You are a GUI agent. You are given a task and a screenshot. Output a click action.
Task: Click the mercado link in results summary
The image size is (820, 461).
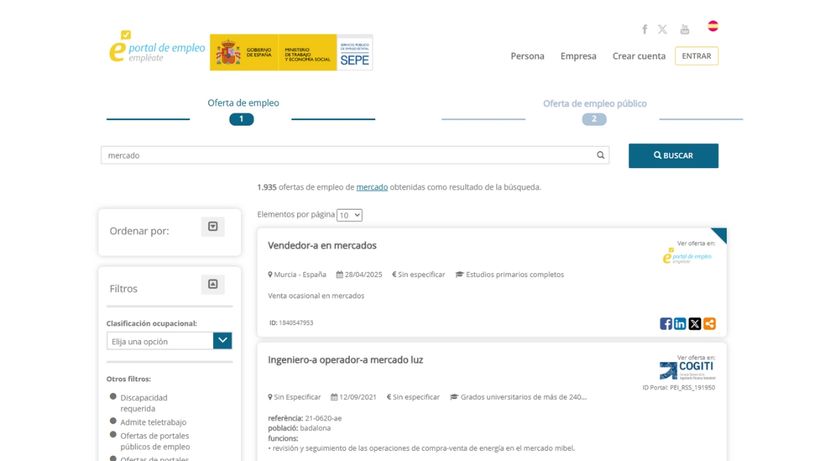[x=372, y=187]
